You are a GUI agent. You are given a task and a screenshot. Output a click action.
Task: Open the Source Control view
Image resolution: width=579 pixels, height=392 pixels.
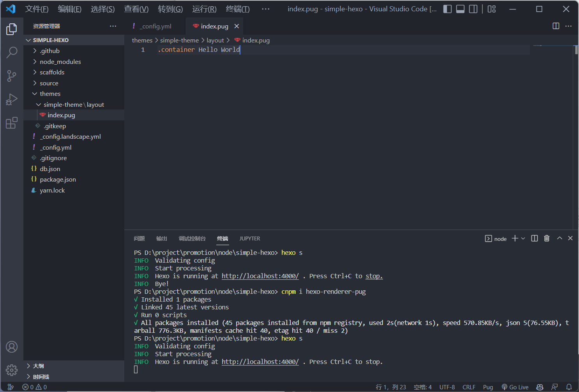tap(12, 76)
